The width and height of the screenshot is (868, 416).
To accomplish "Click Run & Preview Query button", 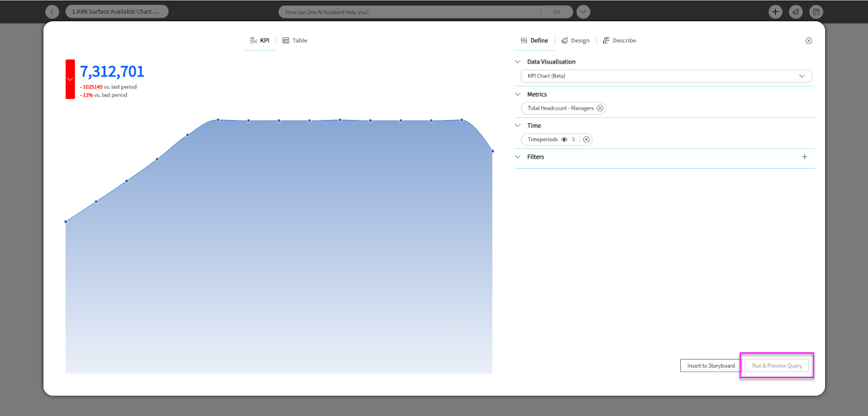I will 776,365.
